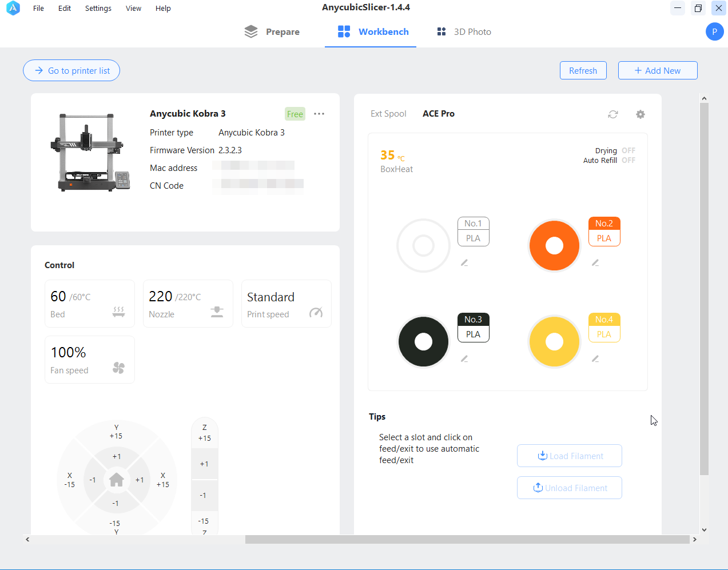
Task: Open the View menu
Action: point(133,8)
